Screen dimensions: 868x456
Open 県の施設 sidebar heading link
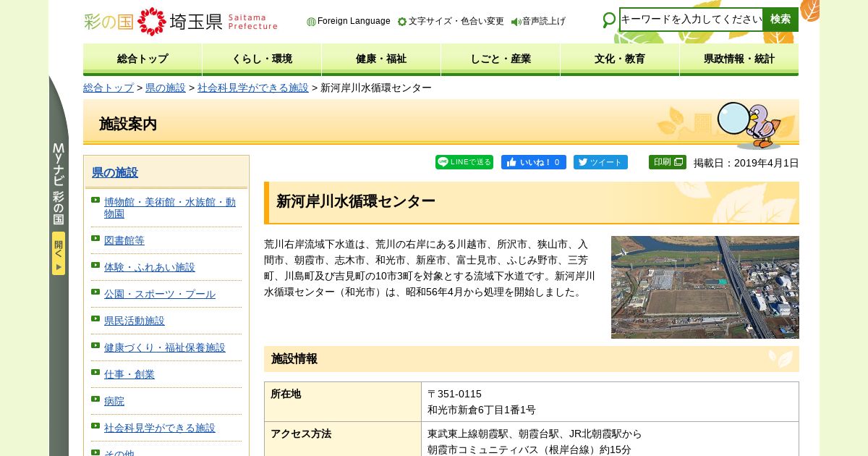pos(115,172)
